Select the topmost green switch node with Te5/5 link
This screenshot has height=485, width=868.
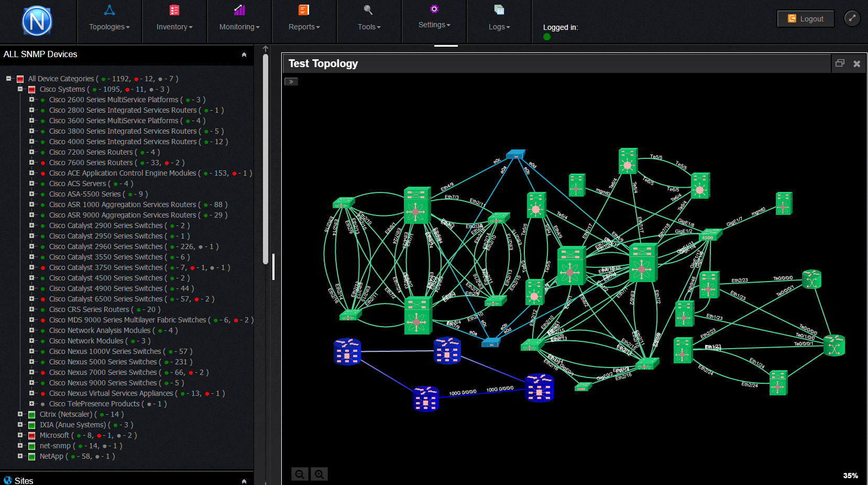click(x=628, y=161)
